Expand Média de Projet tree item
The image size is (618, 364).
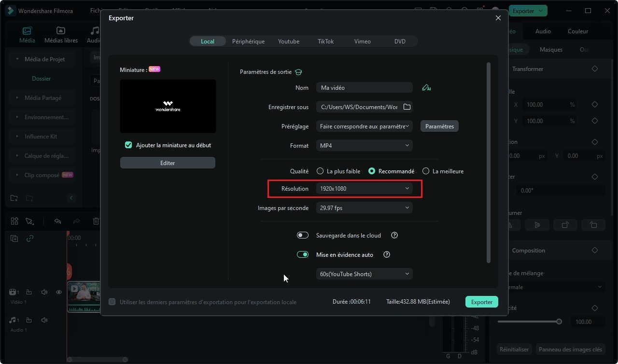17,59
